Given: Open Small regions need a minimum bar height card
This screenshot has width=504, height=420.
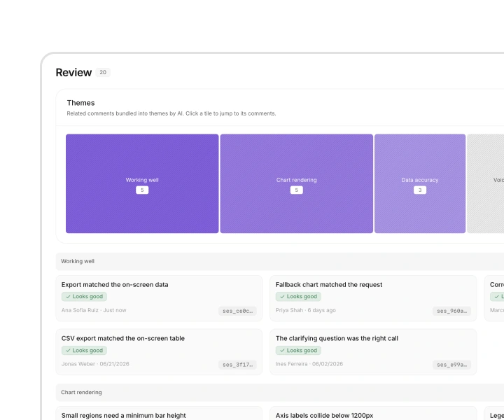Looking at the screenshot, I should click(x=159, y=414).
